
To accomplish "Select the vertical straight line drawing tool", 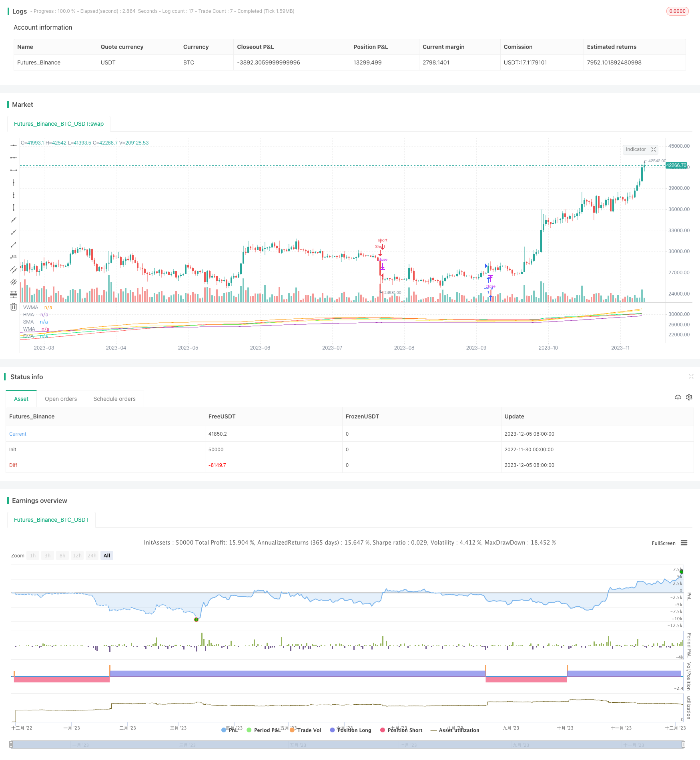I will 14,183.
